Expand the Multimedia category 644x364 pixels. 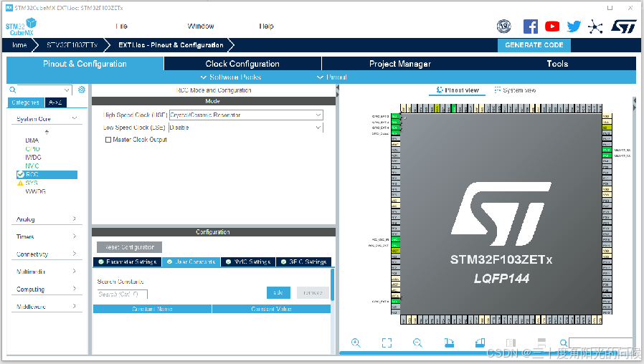coord(75,271)
